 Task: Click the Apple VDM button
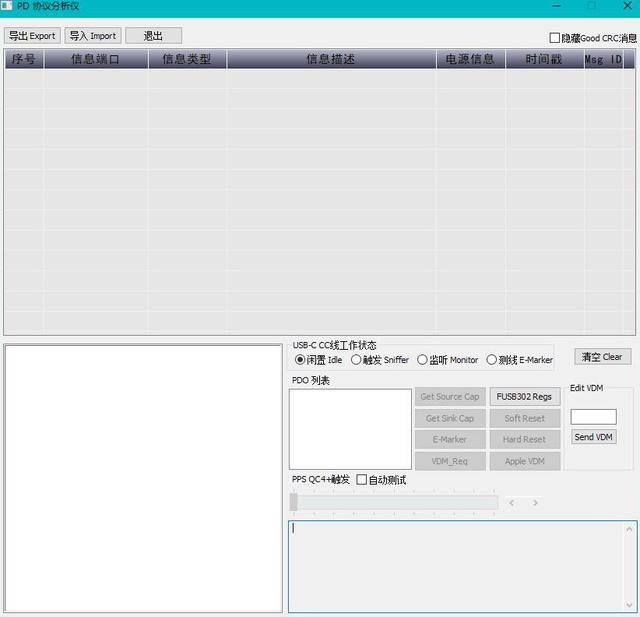(x=524, y=461)
